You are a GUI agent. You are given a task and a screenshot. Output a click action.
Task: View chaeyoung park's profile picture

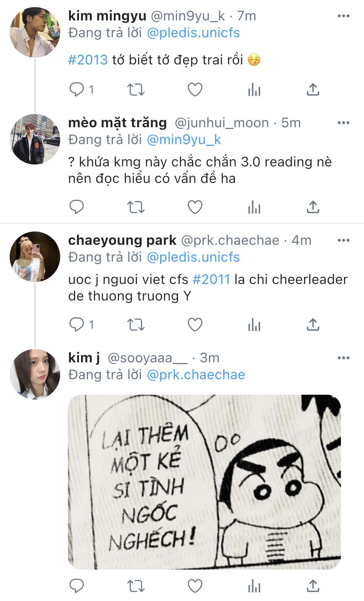[x=35, y=256]
